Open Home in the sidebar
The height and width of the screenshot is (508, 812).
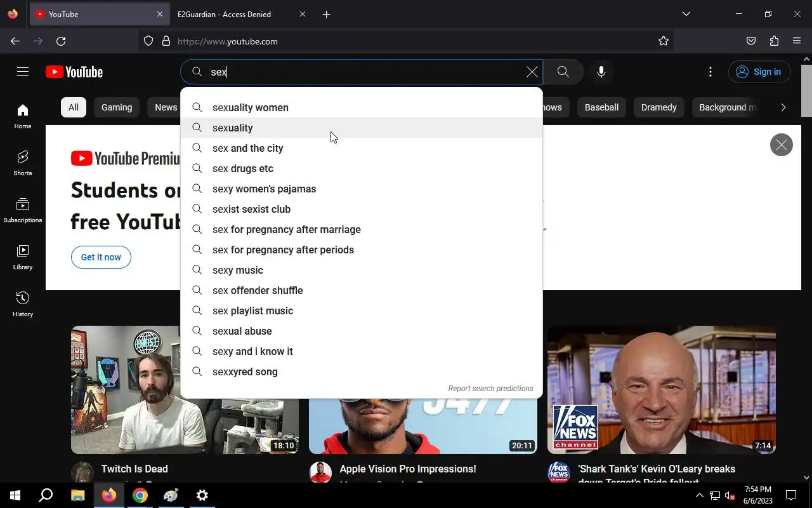tap(23, 117)
